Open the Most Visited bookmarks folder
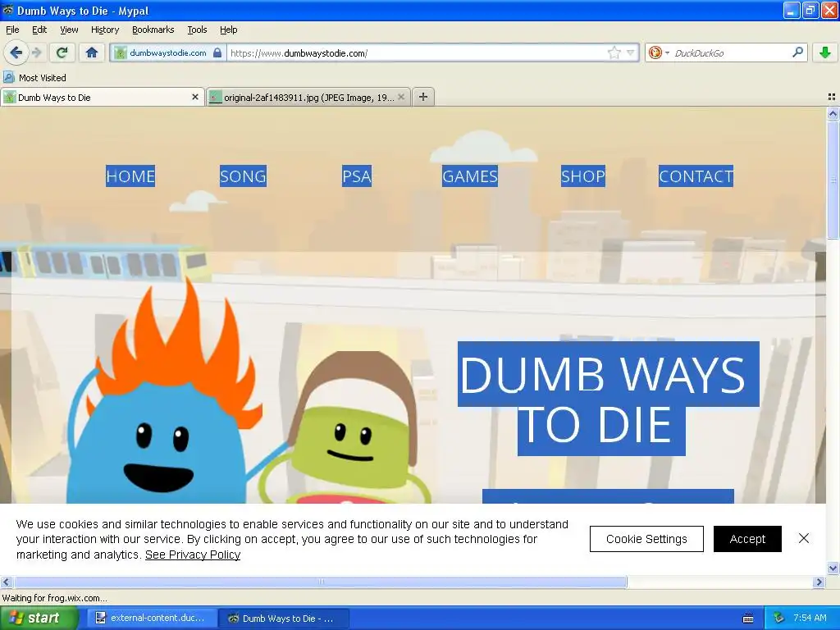The height and width of the screenshot is (630, 840). tap(35, 78)
